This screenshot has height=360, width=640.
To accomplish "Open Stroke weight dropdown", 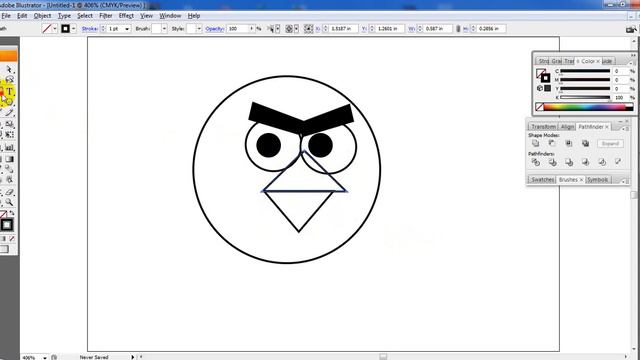I will point(127,29).
